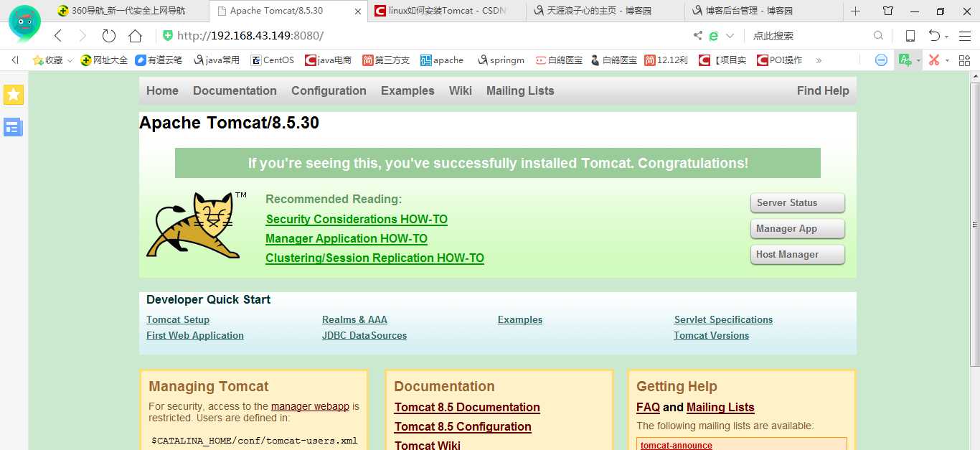980x450 pixels.
Task: Open a new tab with plus button
Action: [855, 11]
